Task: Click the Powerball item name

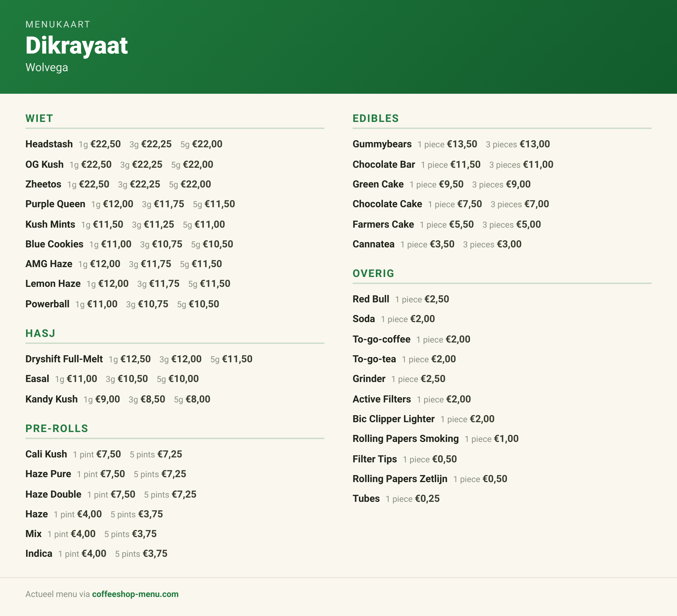Action: 47,304
